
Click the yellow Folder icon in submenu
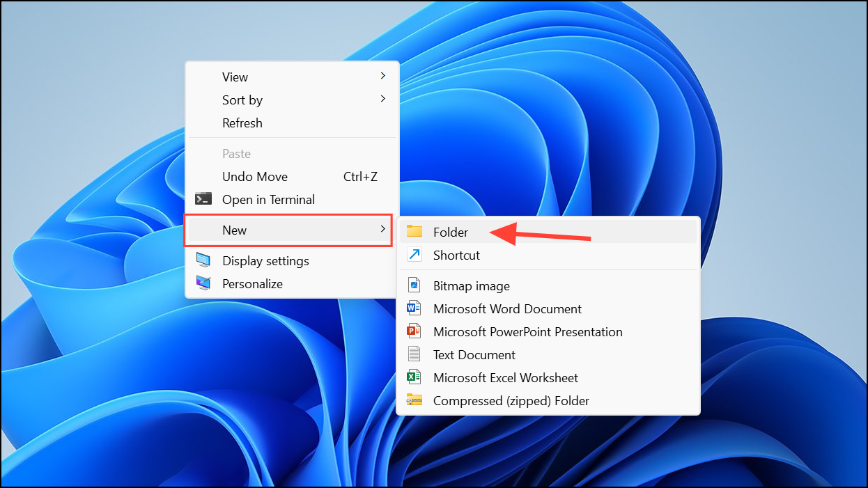(x=414, y=232)
